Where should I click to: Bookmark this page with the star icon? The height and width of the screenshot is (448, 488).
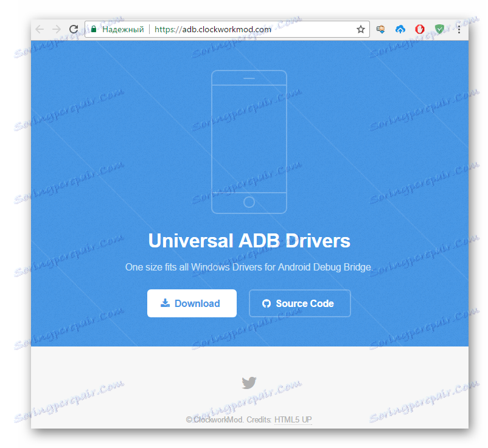360,29
